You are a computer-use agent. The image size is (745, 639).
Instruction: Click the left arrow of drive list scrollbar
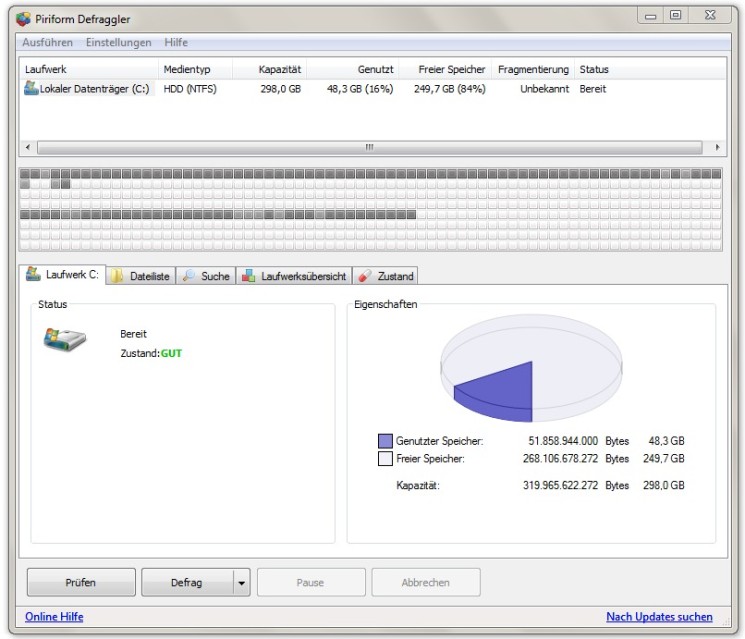(x=28, y=147)
